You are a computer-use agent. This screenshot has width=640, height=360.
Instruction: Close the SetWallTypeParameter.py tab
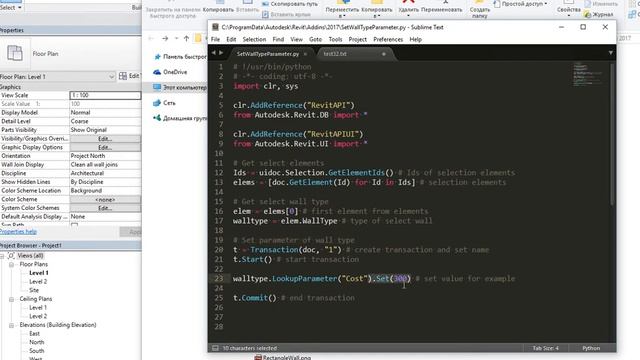(305, 54)
